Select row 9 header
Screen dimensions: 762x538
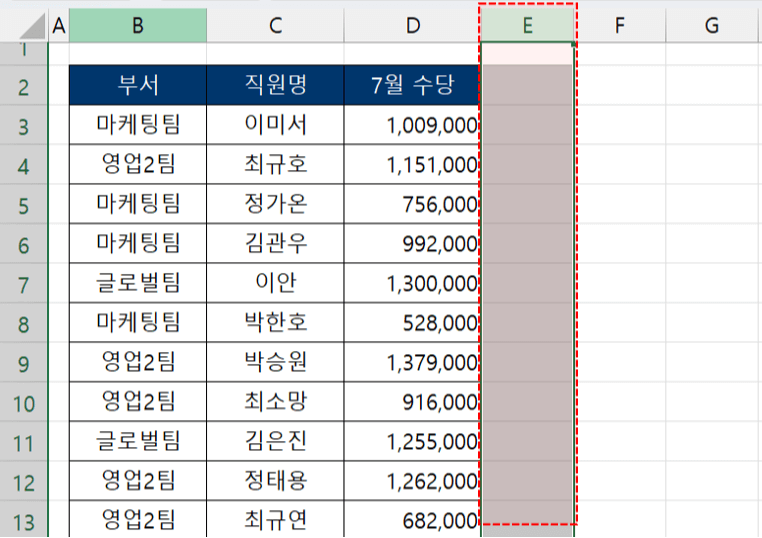(x=23, y=363)
